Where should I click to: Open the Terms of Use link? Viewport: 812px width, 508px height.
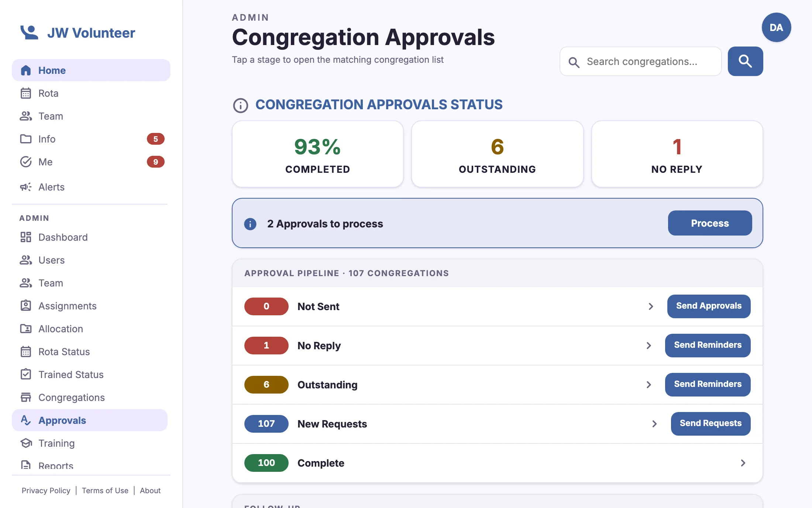tap(105, 490)
